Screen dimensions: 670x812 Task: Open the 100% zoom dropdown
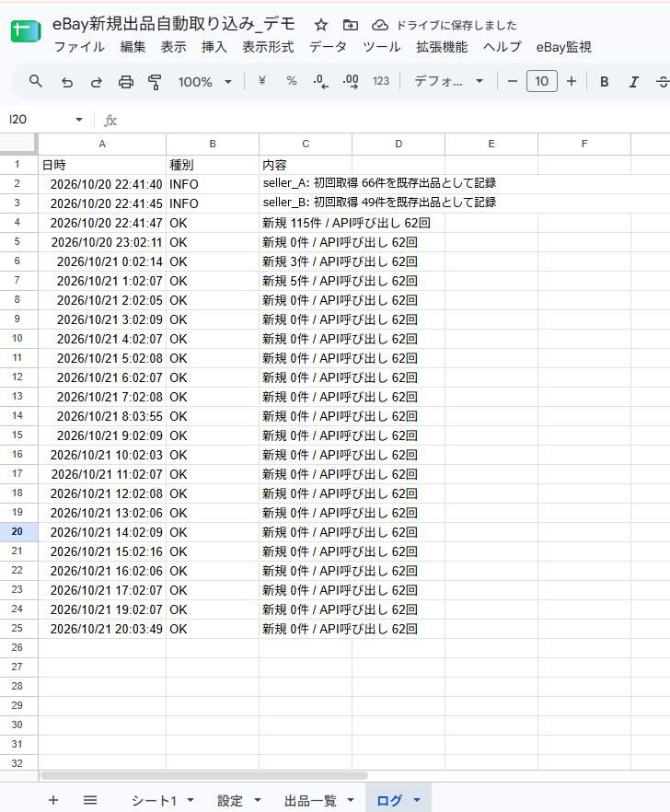pyautogui.click(x=204, y=81)
